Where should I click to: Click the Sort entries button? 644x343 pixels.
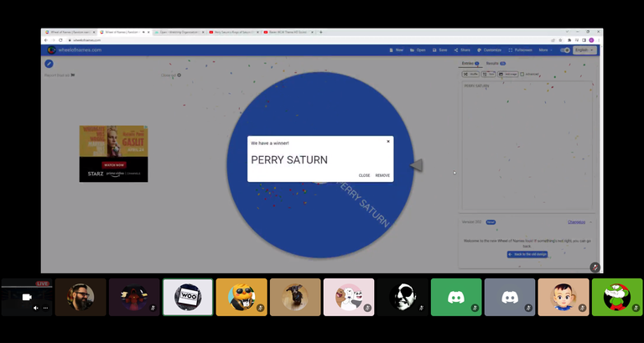[488, 75]
